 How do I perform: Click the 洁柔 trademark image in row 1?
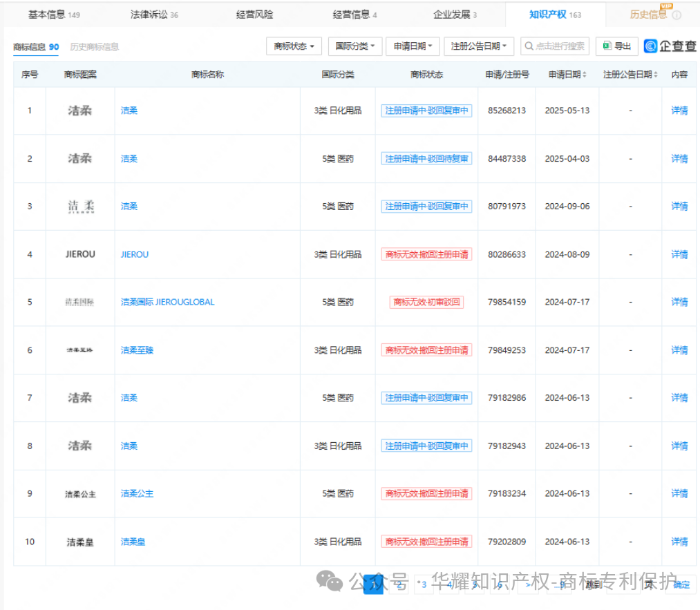click(80, 111)
